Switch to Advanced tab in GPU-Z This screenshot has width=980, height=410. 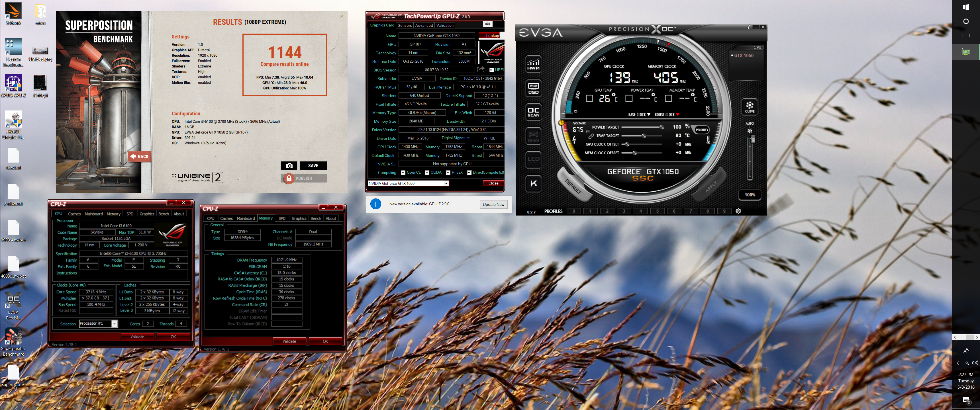(424, 25)
